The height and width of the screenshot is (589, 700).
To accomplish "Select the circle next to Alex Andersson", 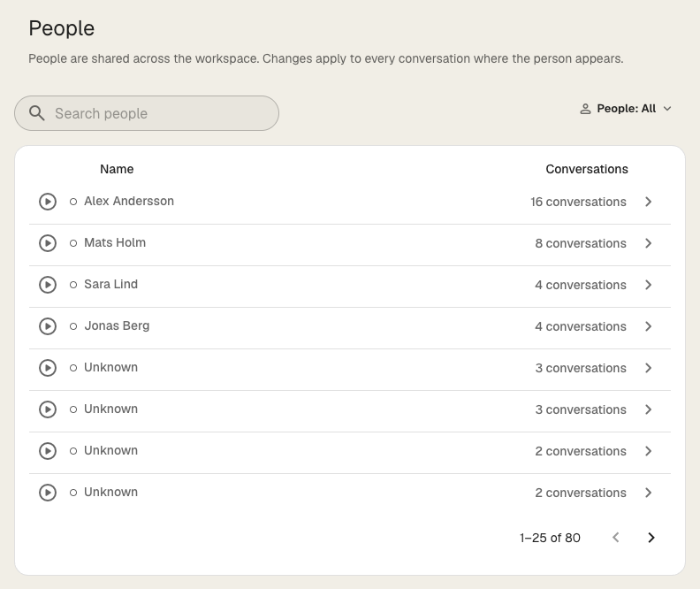I will coord(73,202).
